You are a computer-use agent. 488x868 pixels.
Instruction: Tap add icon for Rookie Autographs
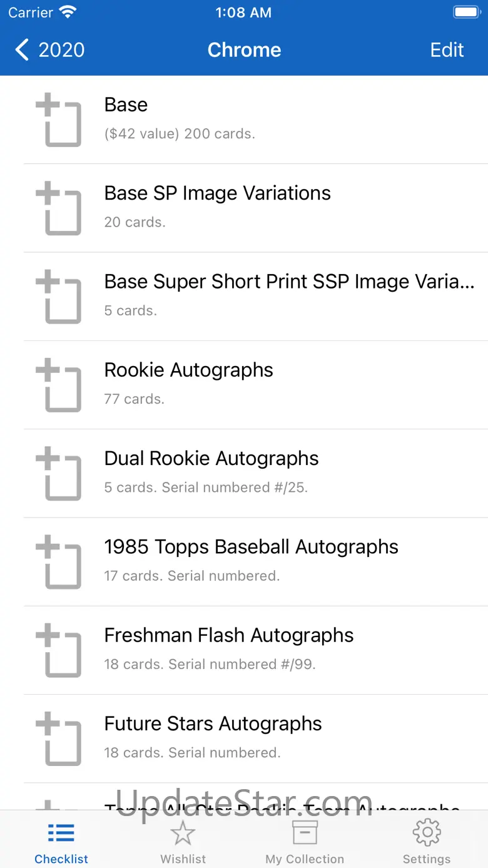tap(59, 385)
